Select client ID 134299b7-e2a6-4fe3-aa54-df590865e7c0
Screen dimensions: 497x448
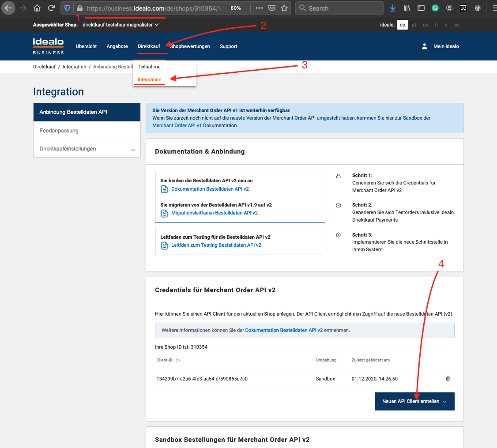202,379
